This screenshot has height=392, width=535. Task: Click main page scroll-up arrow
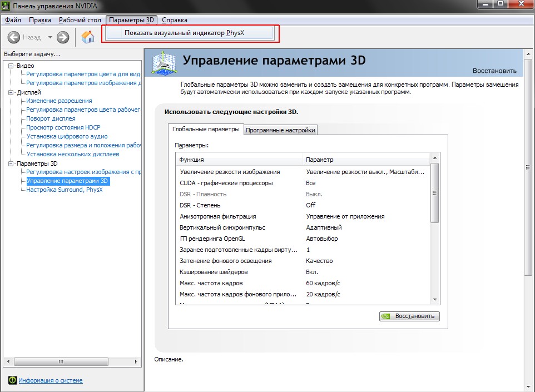[x=528, y=54]
